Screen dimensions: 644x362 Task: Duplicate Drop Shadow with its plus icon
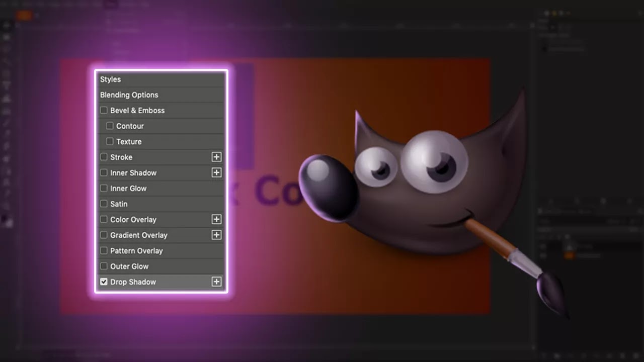[216, 282]
